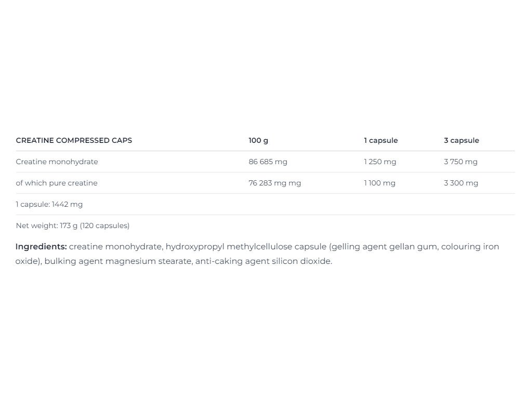Viewport: 532px width, 399px height.
Task: Click the hydroxypropyl methylcellulose capsule text
Action: (x=246, y=247)
